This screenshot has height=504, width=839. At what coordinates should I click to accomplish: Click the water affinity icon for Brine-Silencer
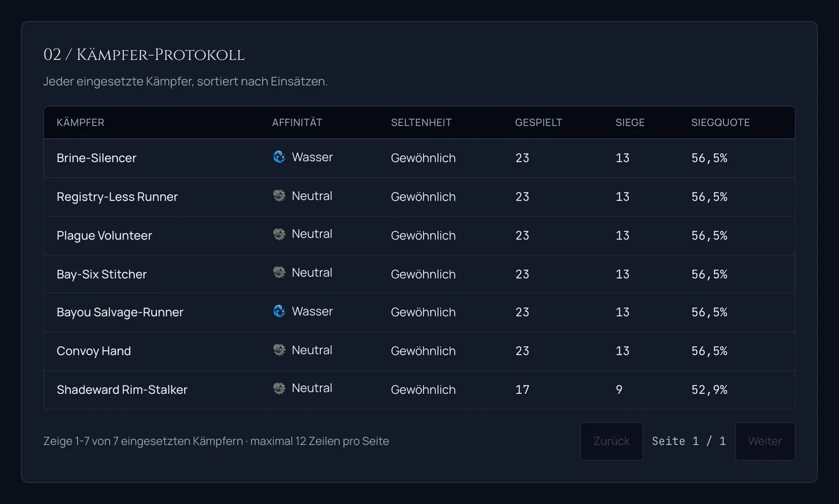pyautogui.click(x=279, y=157)
